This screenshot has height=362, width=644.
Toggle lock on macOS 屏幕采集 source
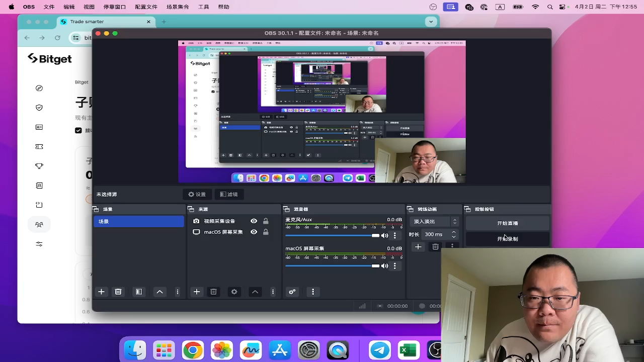tap(266, 232)
